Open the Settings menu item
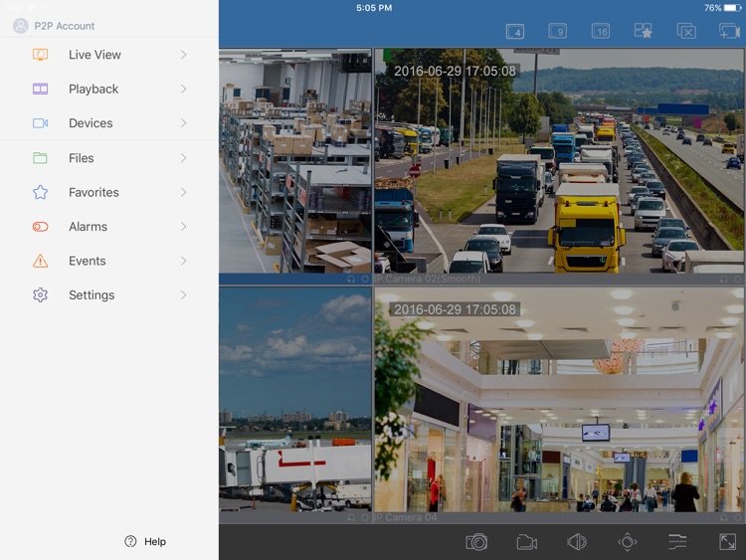Viewport: 746px width, 560px height. 109,295
